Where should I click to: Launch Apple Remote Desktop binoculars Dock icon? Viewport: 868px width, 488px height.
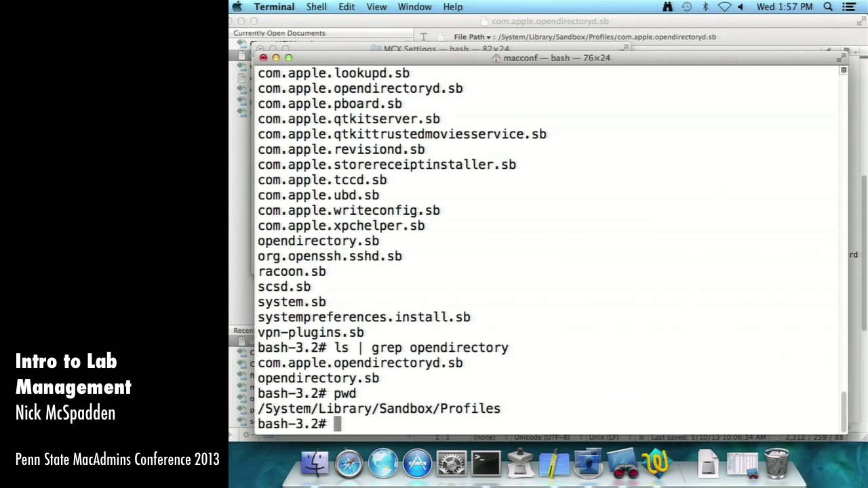(622, 464)
